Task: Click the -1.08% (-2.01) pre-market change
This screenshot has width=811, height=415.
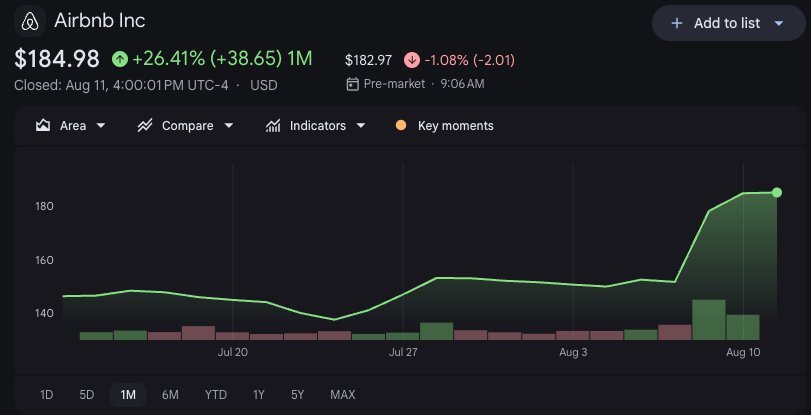Action: (x=470, y=61)
